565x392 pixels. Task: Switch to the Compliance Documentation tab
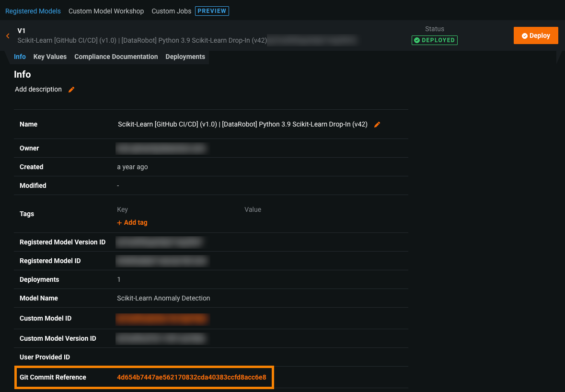pyautogui.click(x=116, y=57)
